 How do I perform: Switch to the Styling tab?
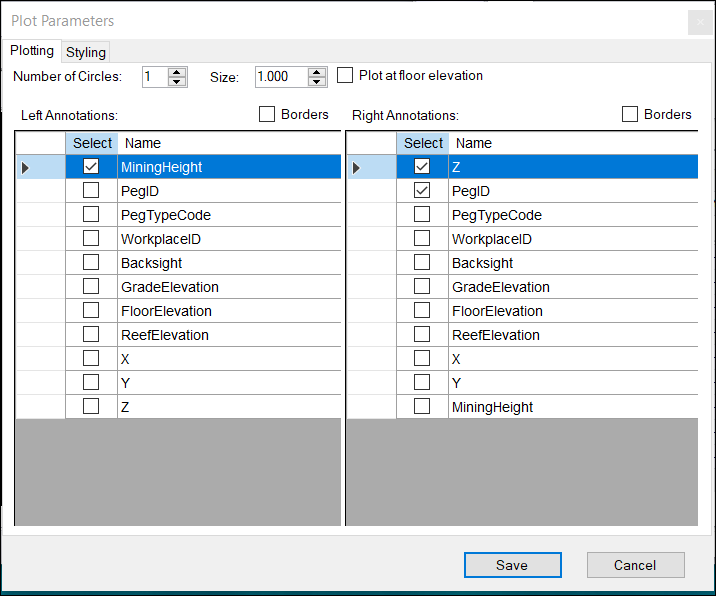pos(86,52)
